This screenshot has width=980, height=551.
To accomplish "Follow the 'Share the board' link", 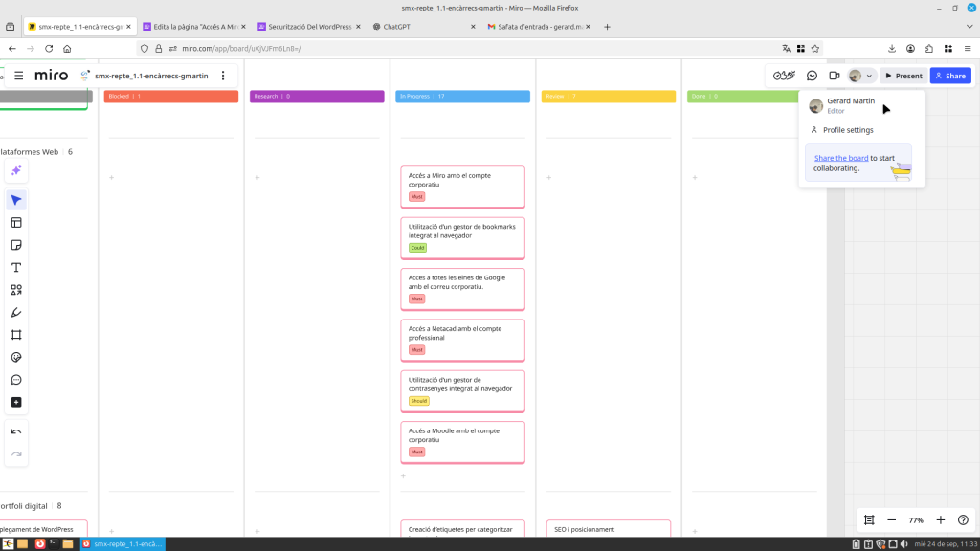I will pos(841,158).
